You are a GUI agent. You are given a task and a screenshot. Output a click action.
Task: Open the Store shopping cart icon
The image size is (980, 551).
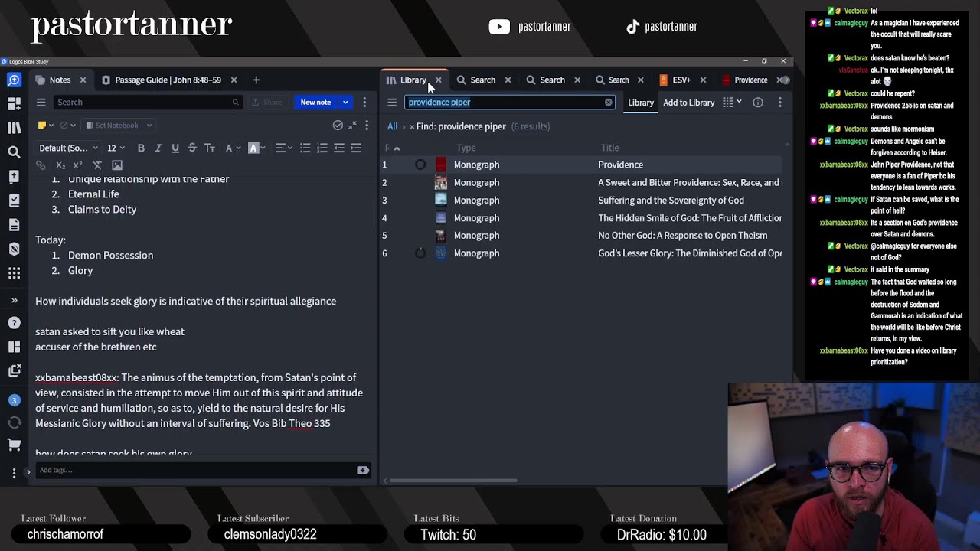tap(14, 445)
